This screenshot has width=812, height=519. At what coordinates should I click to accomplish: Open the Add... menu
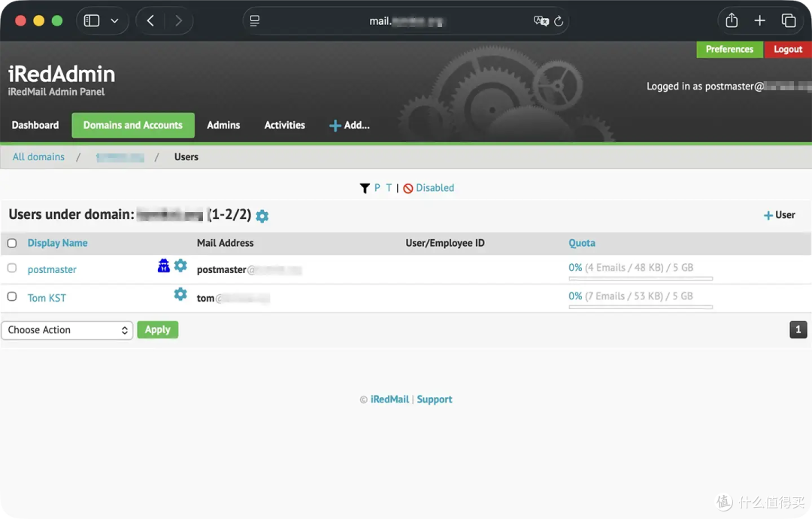click(350, 125)
